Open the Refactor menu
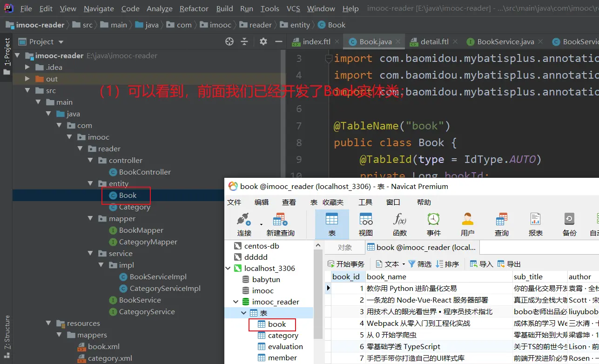Image resolution: width=599 pixels, height=364 pixels. 194,8
